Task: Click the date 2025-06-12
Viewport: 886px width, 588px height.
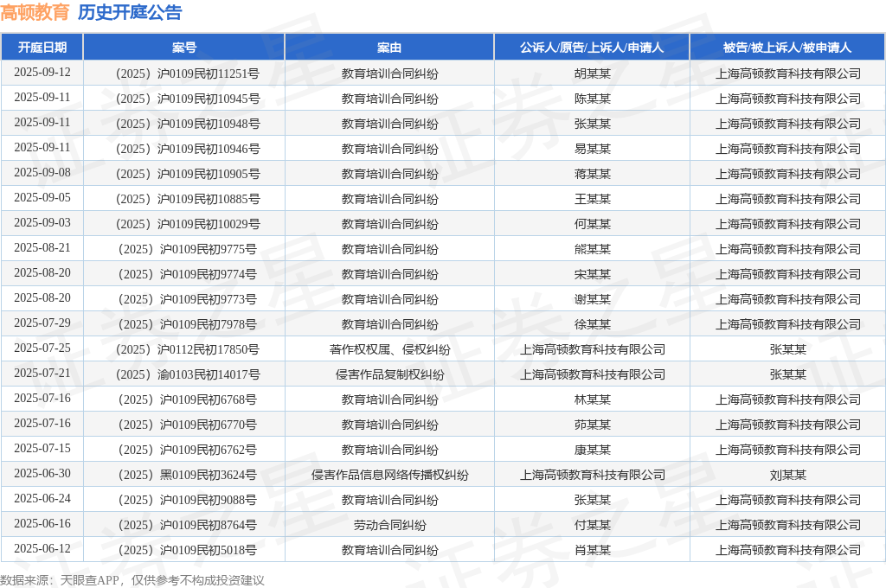Action: coord(42,548)
